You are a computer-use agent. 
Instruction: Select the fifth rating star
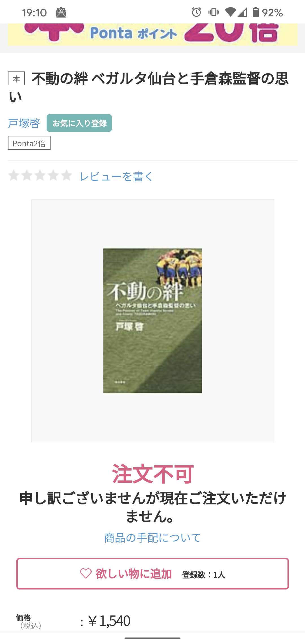(x=67, y=175)
